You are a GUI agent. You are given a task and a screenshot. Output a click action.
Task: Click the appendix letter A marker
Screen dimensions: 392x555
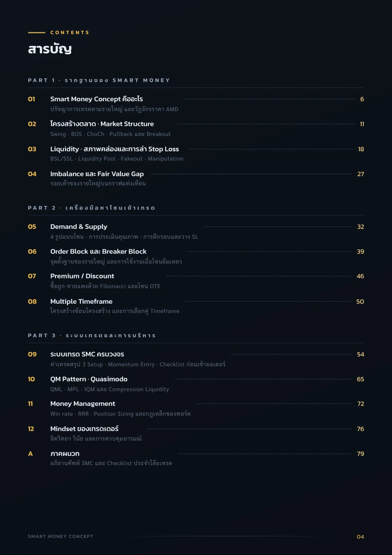tap(30, 454)
